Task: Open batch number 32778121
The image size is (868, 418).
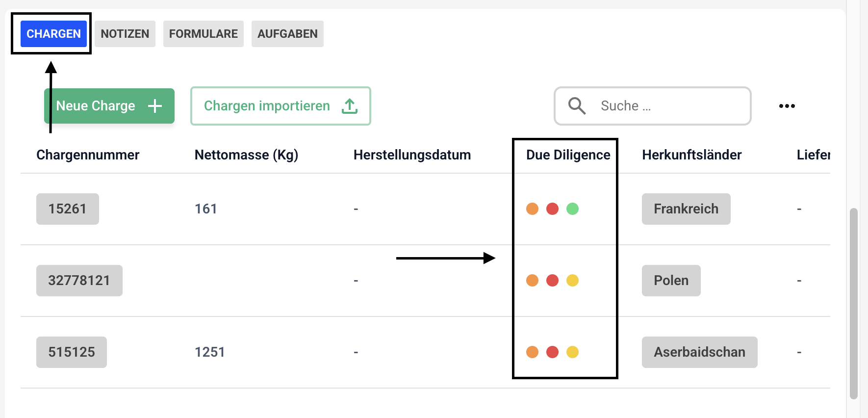Action: click(x=79, y=281)
